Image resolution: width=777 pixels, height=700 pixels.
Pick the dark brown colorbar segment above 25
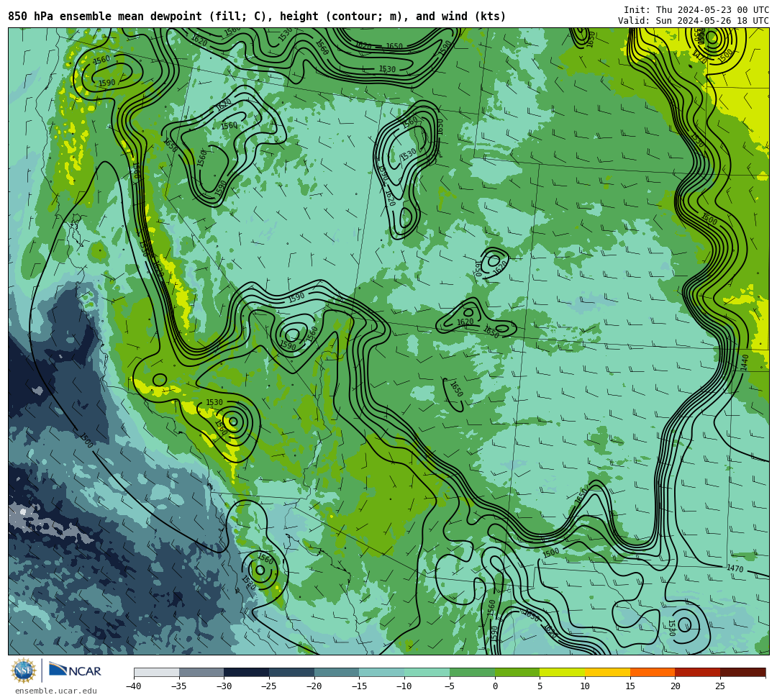click(742, 672)
